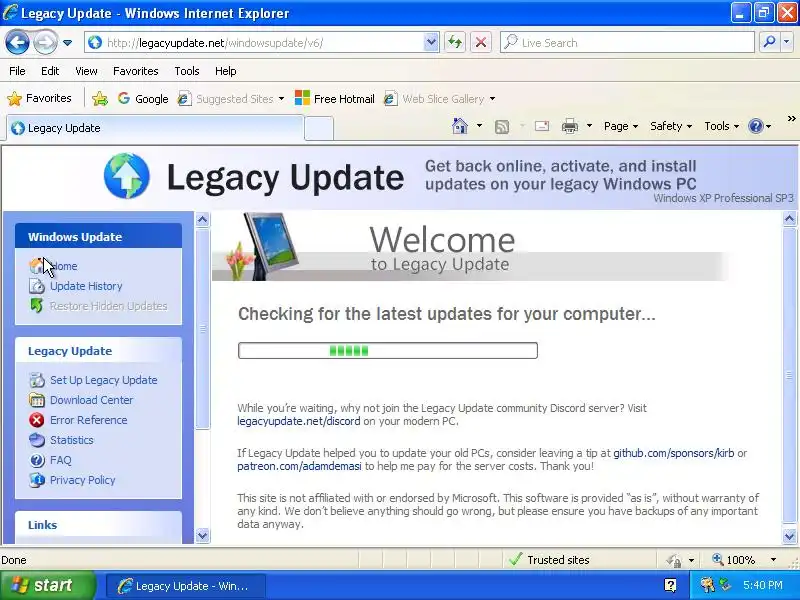Viewport: 800px width, 600px height.
Task: Click the magnifier Search button
Action: pos(769,43)
